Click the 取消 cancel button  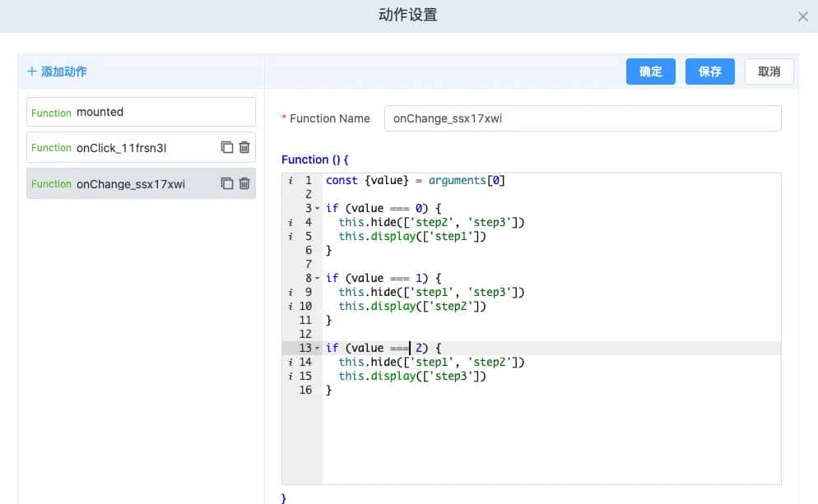(769, 72)
